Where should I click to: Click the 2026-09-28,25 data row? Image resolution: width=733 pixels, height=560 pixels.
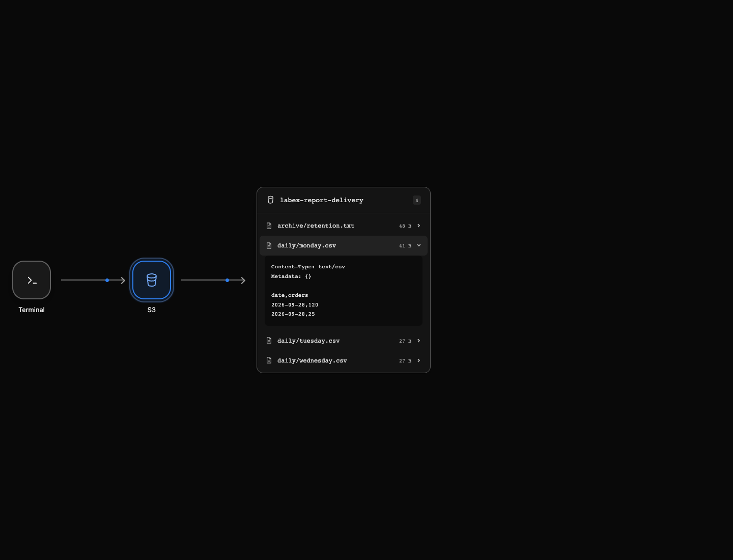coord(293,314)
